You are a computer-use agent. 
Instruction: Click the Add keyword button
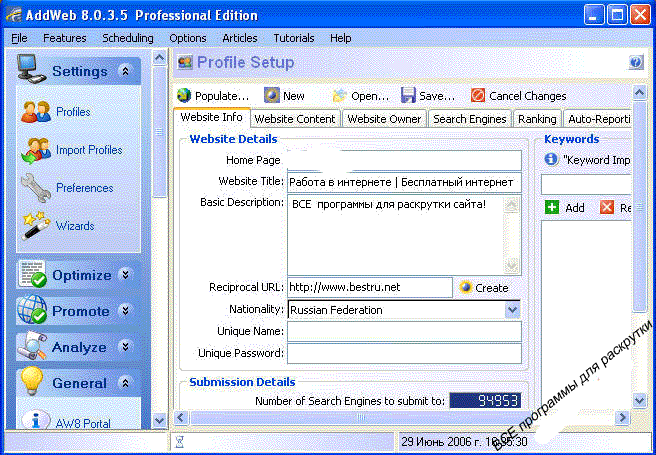coord(565,208)
